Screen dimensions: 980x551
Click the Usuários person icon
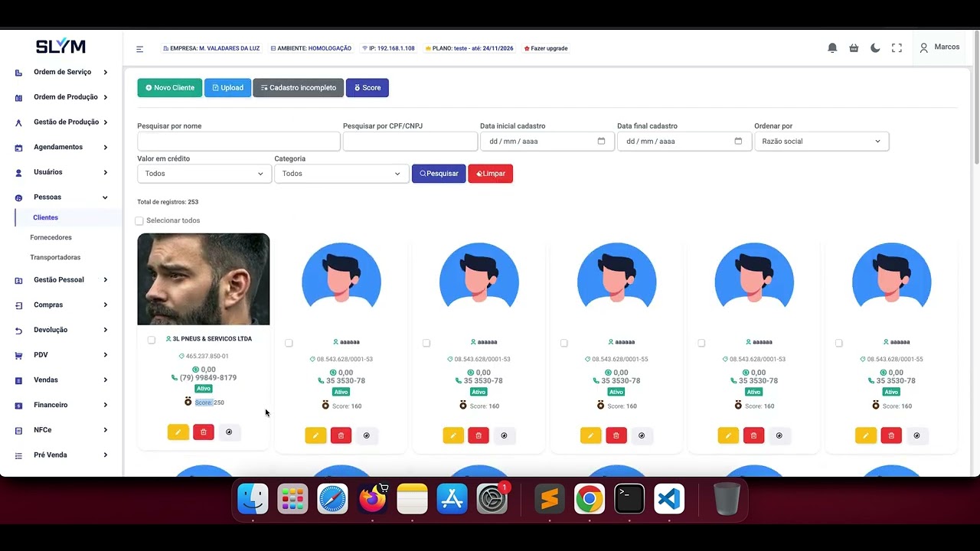click(x=18, y=173)
